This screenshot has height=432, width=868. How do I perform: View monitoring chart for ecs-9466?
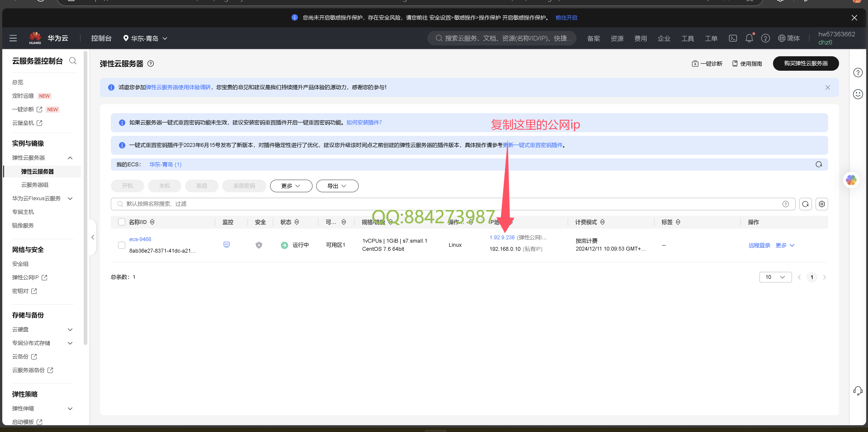click(227, 244)
